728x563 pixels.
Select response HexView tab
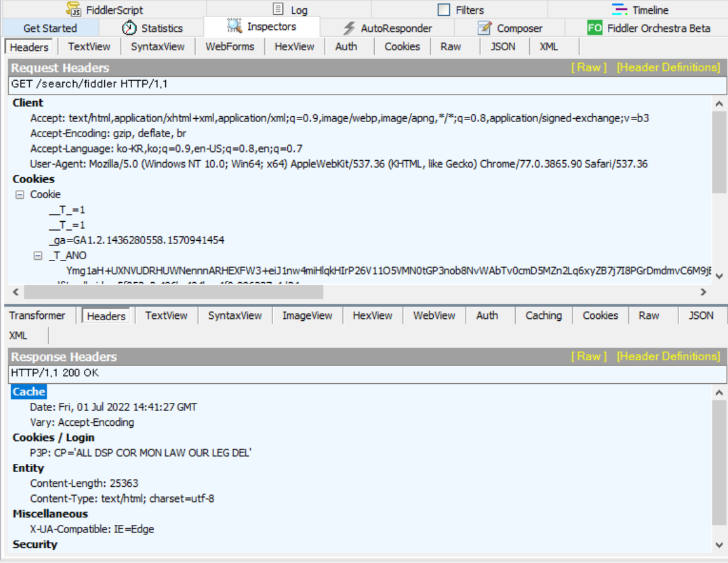372,316
